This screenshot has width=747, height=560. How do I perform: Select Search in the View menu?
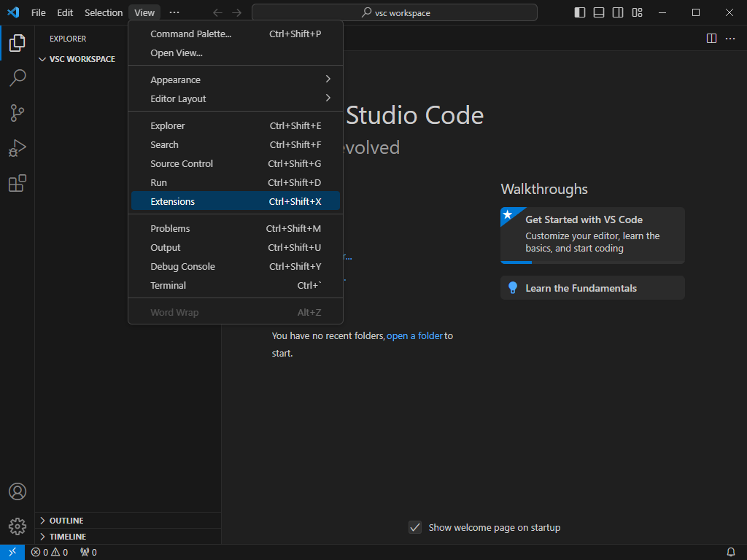(x=236, y=145)
